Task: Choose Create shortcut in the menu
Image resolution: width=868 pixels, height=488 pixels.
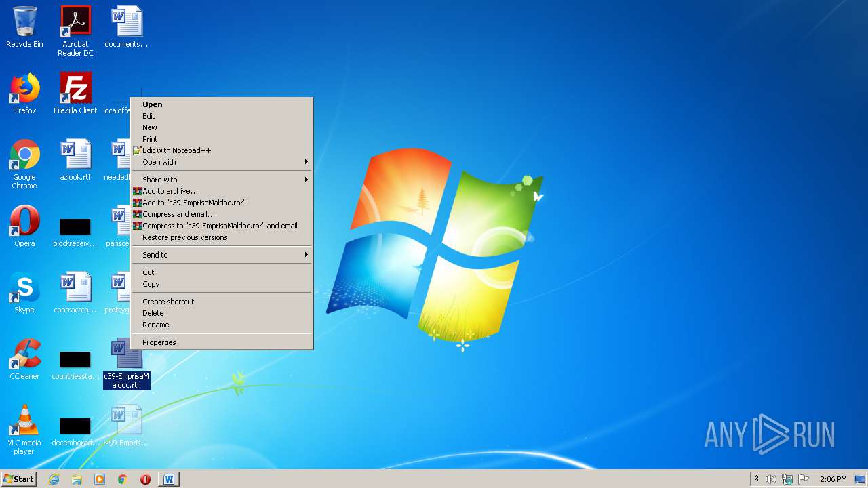Action: tap(222, 302)
